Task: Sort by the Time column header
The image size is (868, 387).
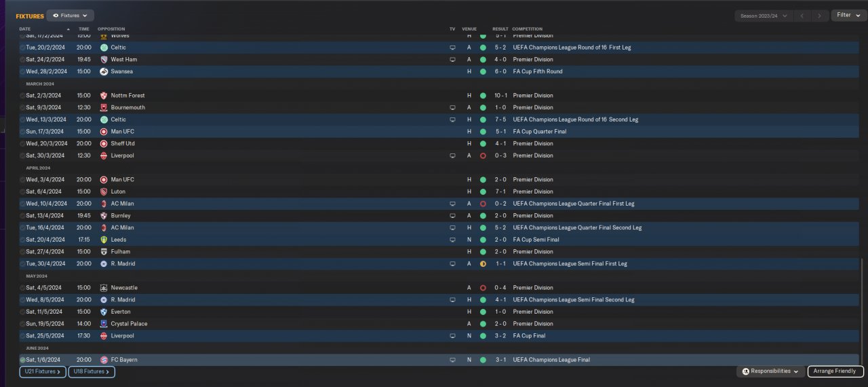Action: point(83,29)
